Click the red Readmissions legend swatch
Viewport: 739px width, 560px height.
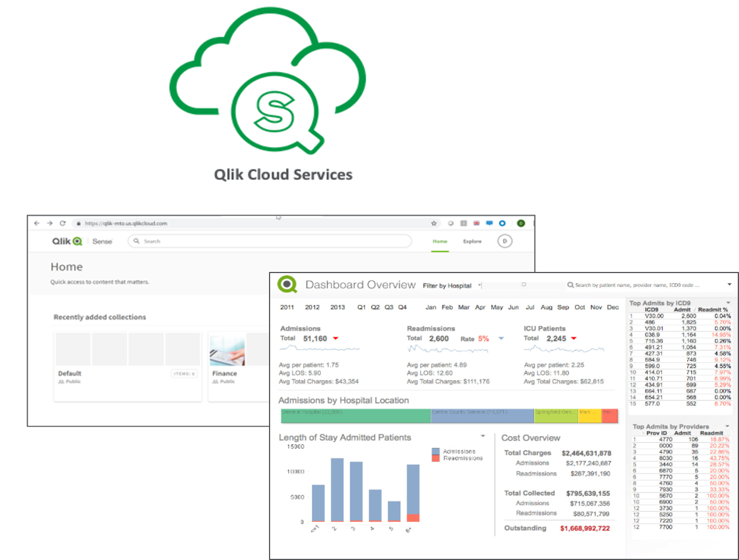pos(436,459)
